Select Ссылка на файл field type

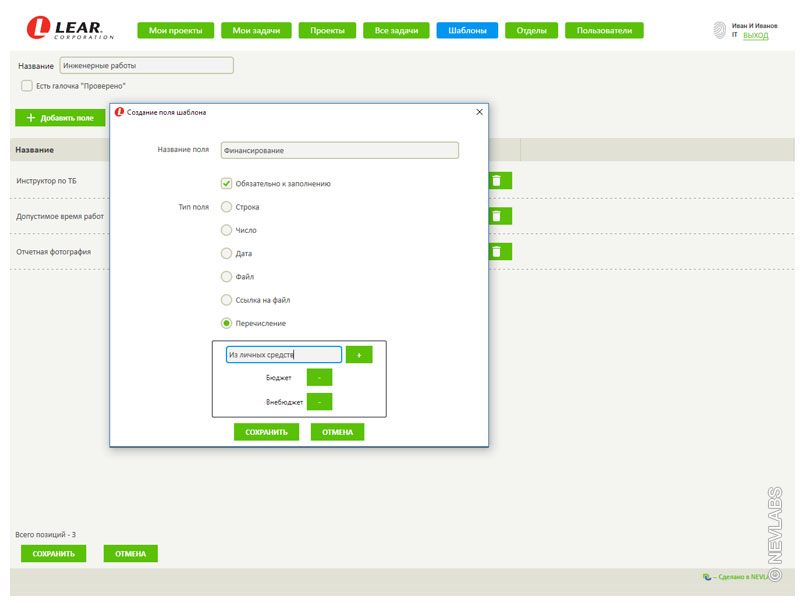[x=226, y=300]
